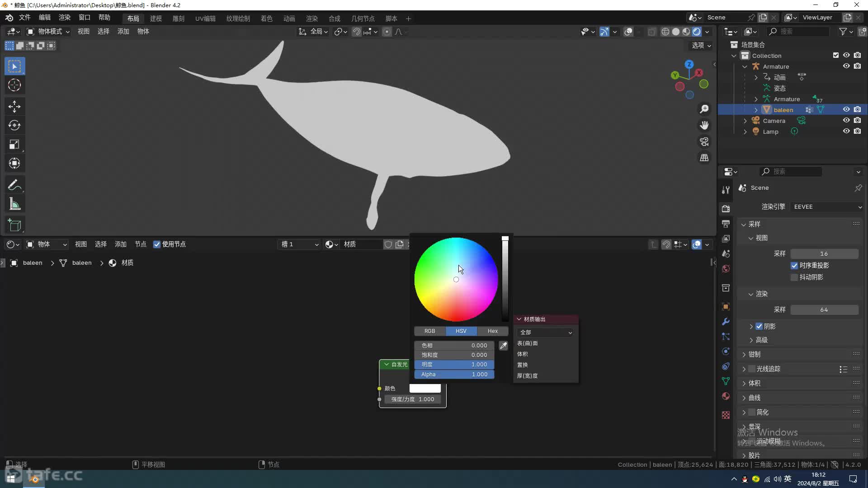The width and height of the screenshot is (868, 488).
Task: Click the Alpha slider in color picker
Action: 454,375
